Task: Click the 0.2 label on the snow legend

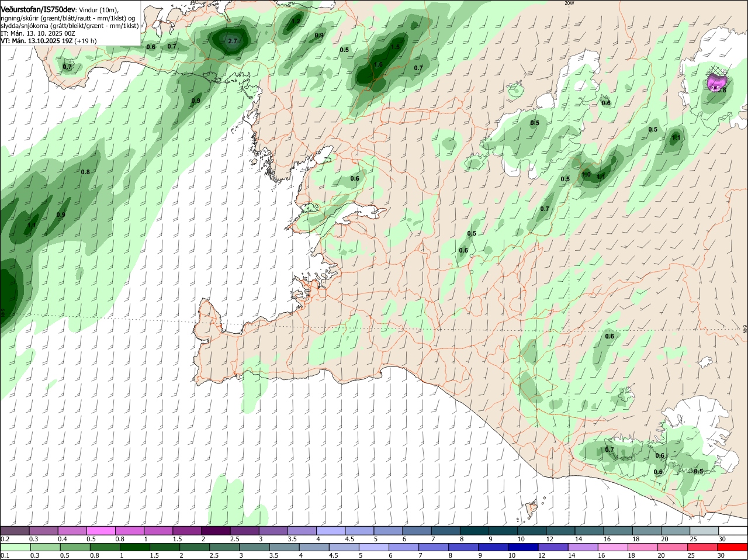Action: [5, 539]
